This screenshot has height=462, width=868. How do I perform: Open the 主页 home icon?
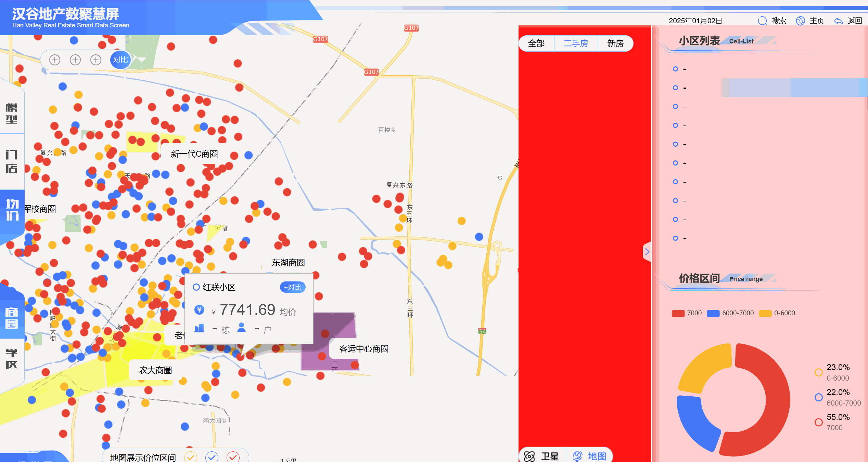coord(800,21)
